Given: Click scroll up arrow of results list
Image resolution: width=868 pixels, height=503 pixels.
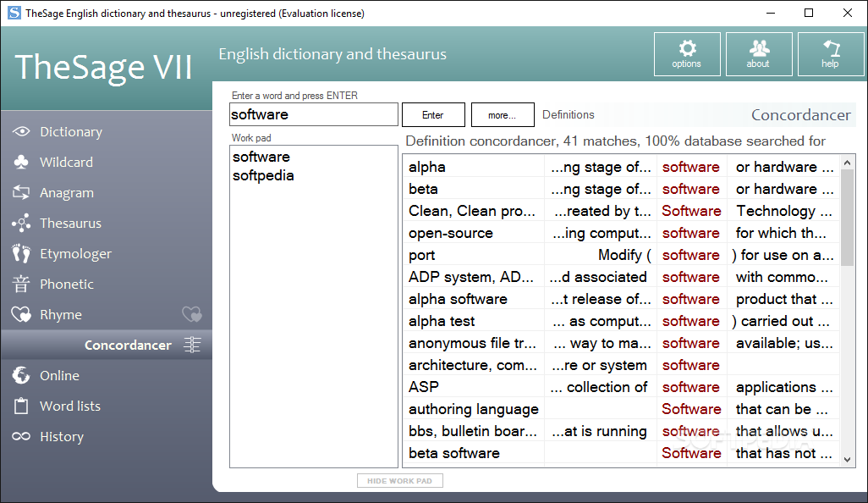Looking at the screenshot, I should 847,163.
